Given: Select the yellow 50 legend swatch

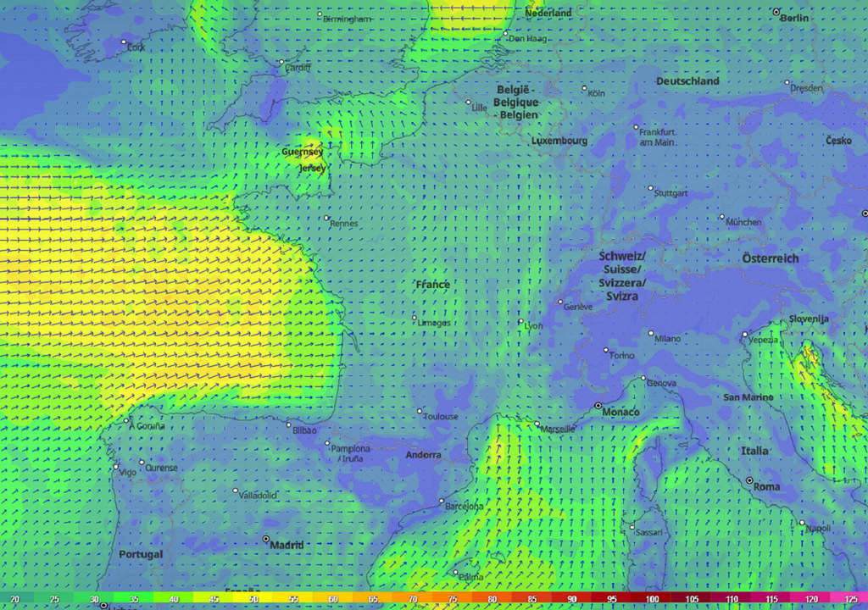Looking at the screenshot, I should pyautogui.click(x=254, y=599).
